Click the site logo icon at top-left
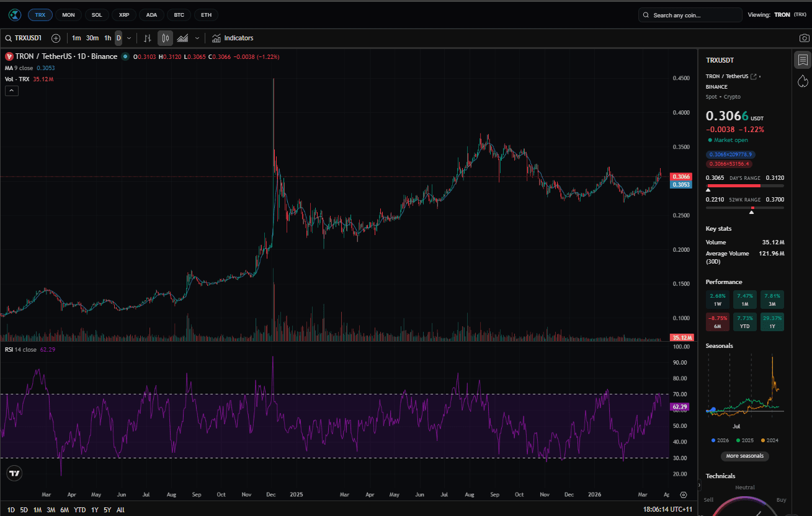The width and height of the screenshot is (812, 516). 14,15
